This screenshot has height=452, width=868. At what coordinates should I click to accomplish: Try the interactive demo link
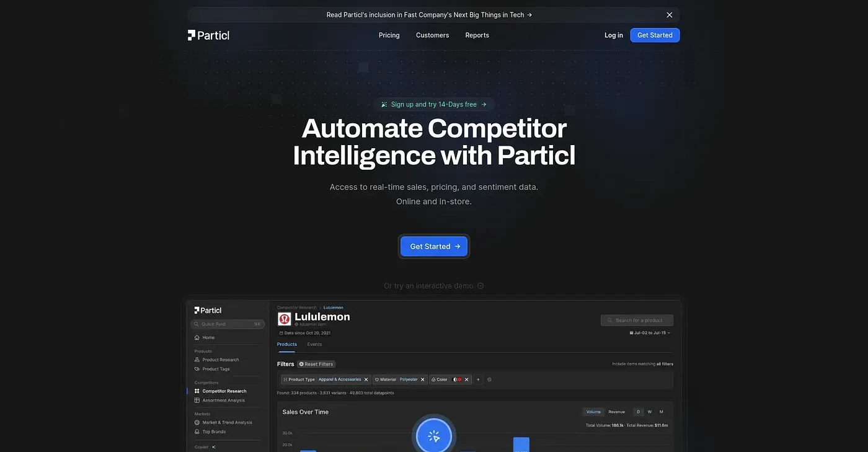pyautogui.click(x=433, y=286)
